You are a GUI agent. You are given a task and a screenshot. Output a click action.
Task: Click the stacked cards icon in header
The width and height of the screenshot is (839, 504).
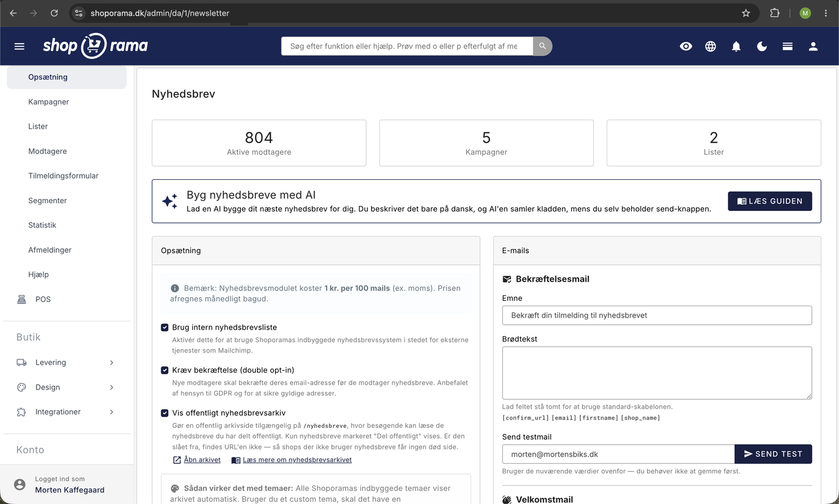point(787,46)
